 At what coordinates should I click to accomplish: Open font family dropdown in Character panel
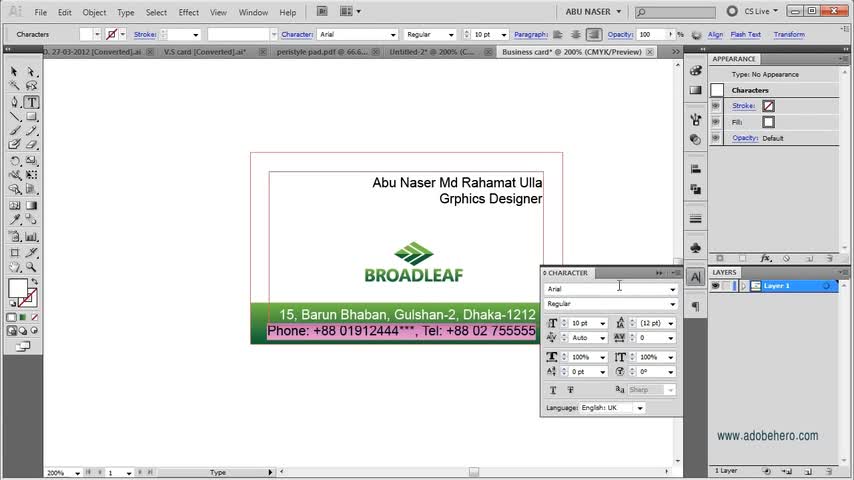click(x=673, y=289)
